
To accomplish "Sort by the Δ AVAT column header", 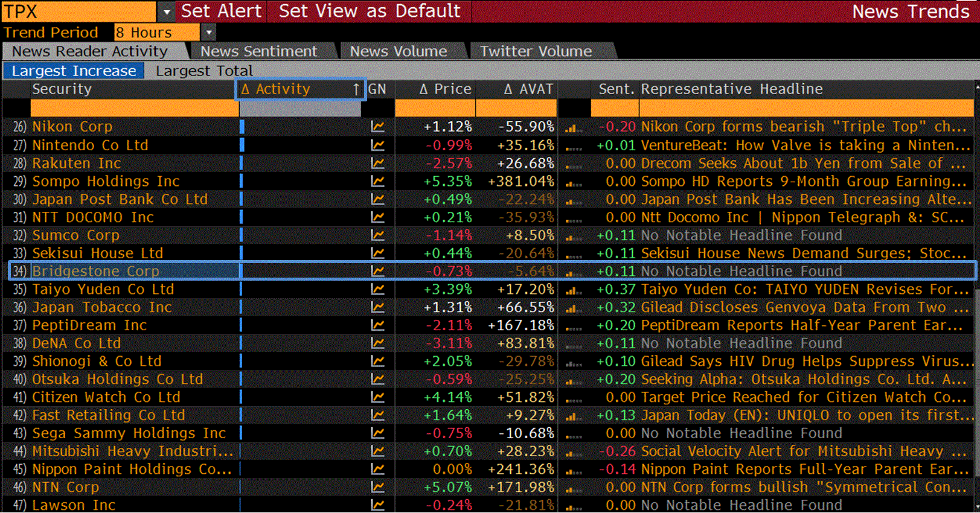I will coord(516,89).
